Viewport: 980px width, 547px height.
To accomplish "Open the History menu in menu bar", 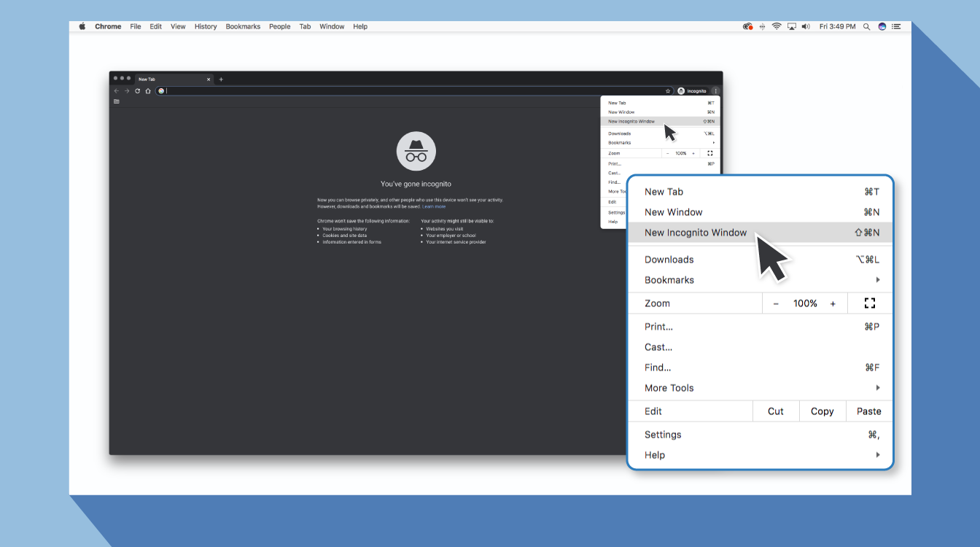I will 206,26.
